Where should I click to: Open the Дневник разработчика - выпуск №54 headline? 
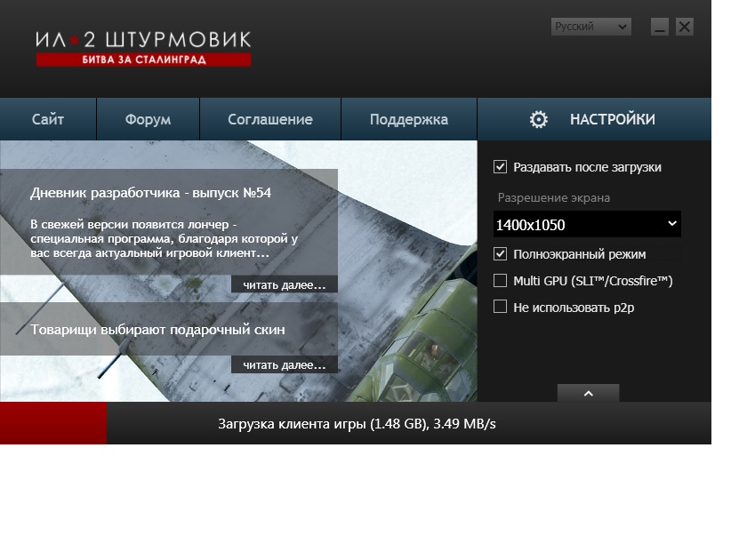click(150, 193)
